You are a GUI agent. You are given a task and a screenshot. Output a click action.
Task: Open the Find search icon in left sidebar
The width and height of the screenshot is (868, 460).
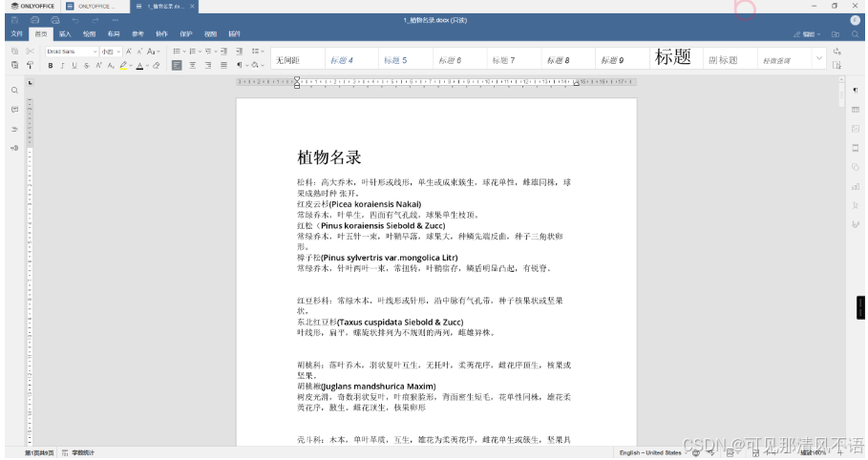point(15,91)
